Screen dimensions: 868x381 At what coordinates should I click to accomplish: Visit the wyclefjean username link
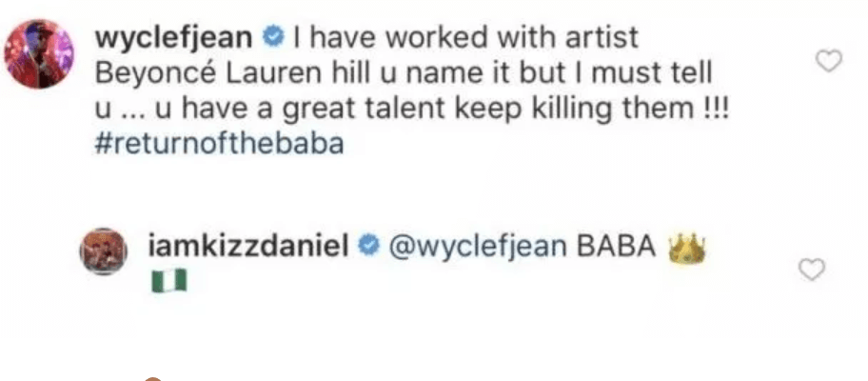click(x=174, y=39)
